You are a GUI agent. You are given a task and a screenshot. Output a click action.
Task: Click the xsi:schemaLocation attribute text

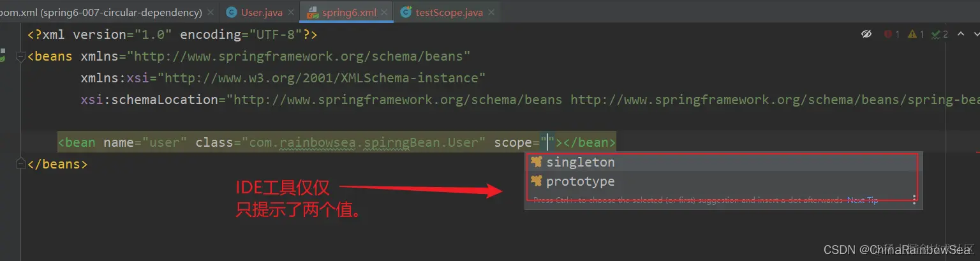149,100
